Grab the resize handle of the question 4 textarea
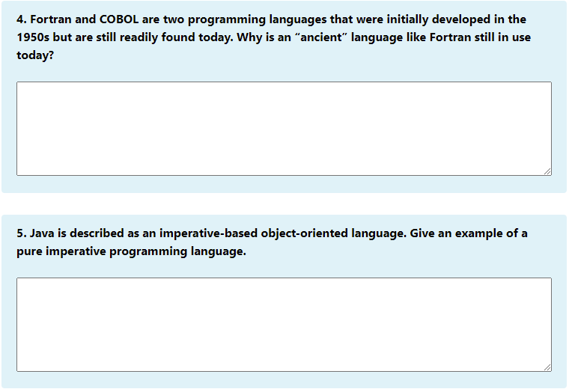569x392 pixels. 547,171
